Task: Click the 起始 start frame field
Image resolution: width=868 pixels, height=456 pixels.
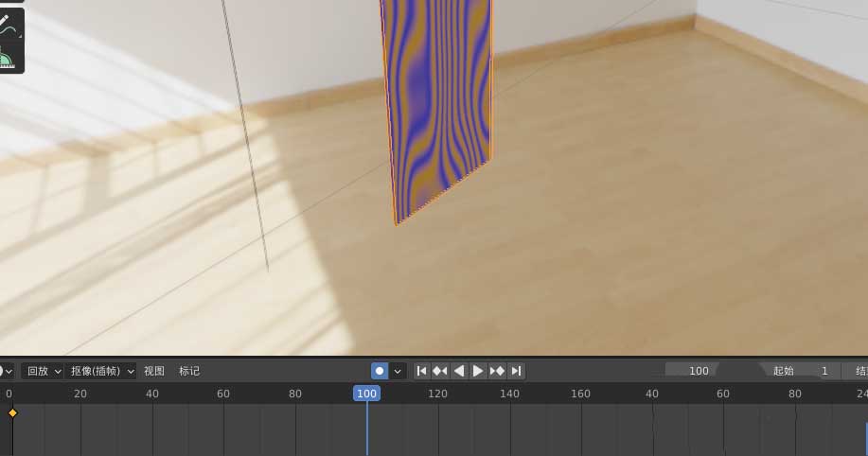Action: (x=800, y=371)
